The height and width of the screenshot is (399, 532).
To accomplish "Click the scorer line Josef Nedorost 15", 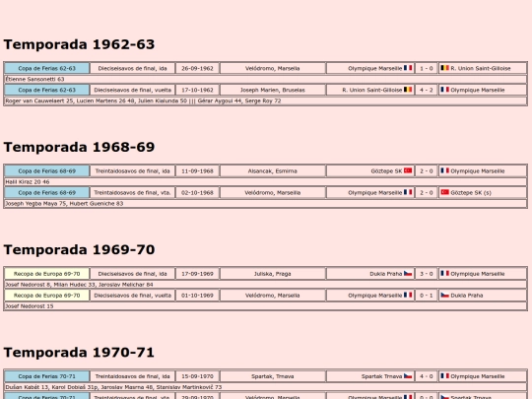I will coord(266,306).
